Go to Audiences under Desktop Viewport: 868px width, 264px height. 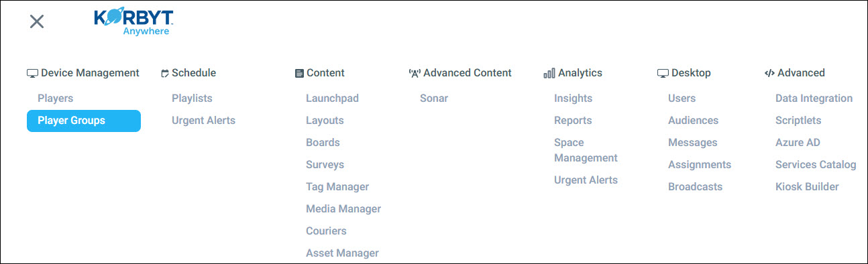693,121
